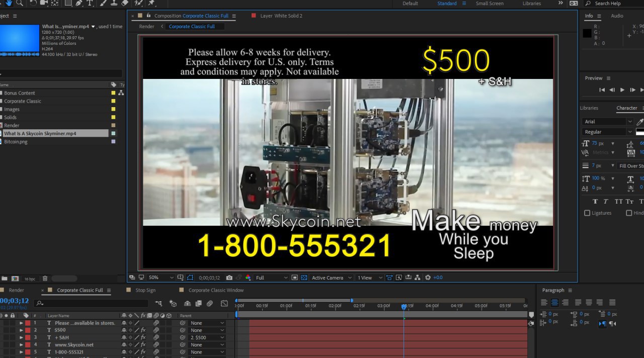Click the Reset Exposure icon

pos(428,278)
